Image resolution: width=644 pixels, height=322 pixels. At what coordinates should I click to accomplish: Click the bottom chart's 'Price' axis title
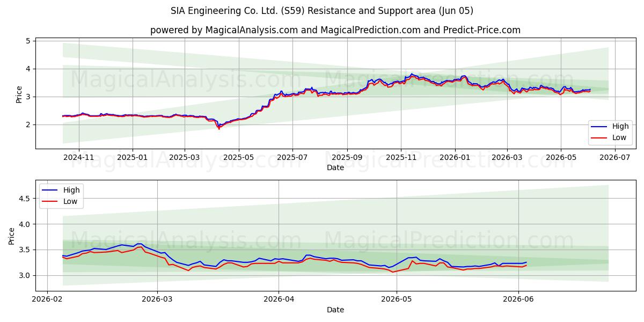(12, 236)
